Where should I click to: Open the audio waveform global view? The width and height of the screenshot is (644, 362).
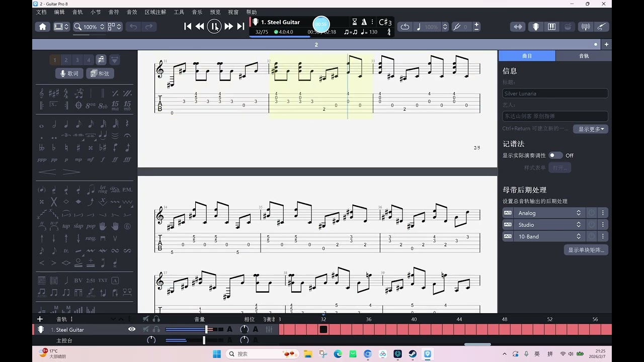(518, 27)
